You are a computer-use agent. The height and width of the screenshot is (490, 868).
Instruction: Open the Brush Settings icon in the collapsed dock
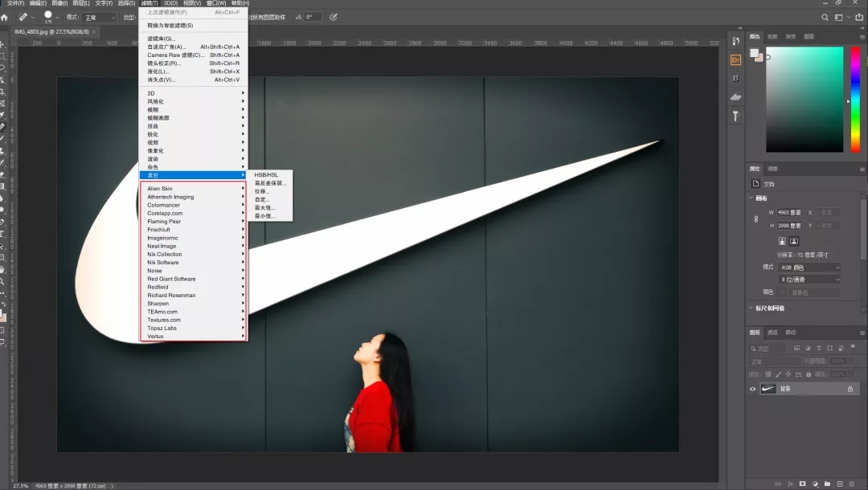click(735, 116)
